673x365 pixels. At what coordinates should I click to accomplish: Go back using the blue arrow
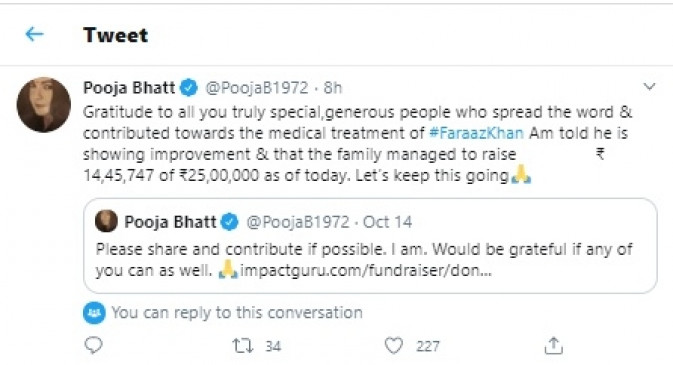click(x=34, y=34)
